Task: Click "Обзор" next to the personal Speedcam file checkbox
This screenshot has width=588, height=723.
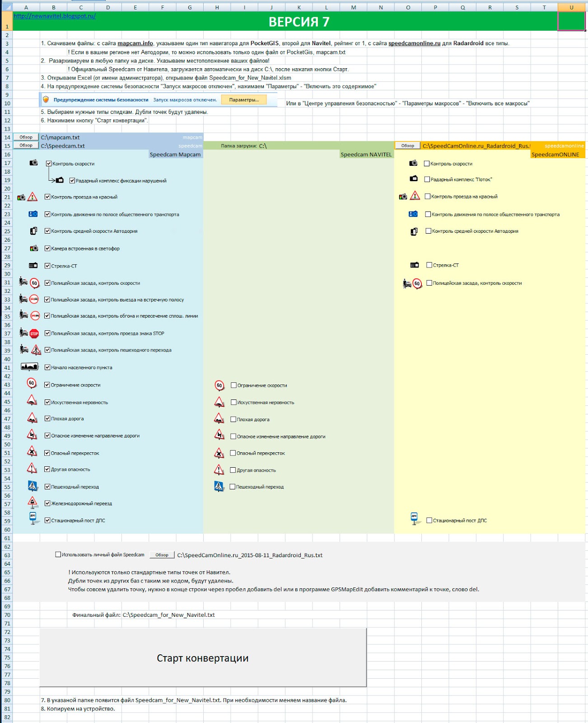Action: pyautogui.click(x=162, y=555)
